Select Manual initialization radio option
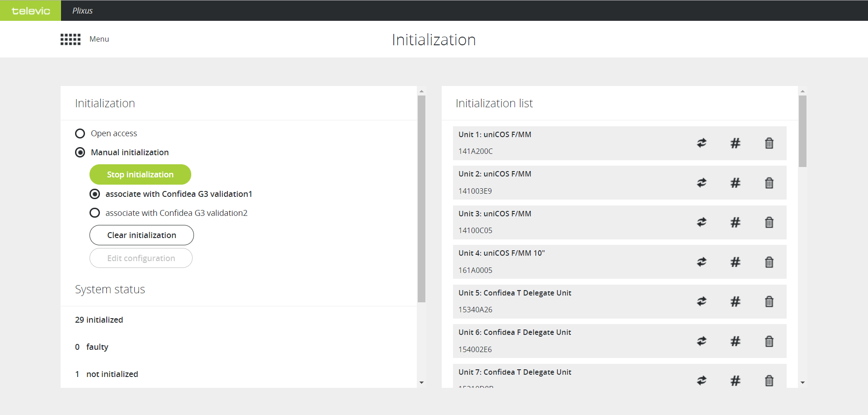Viewport: 868px width, 415px height. 80,153
